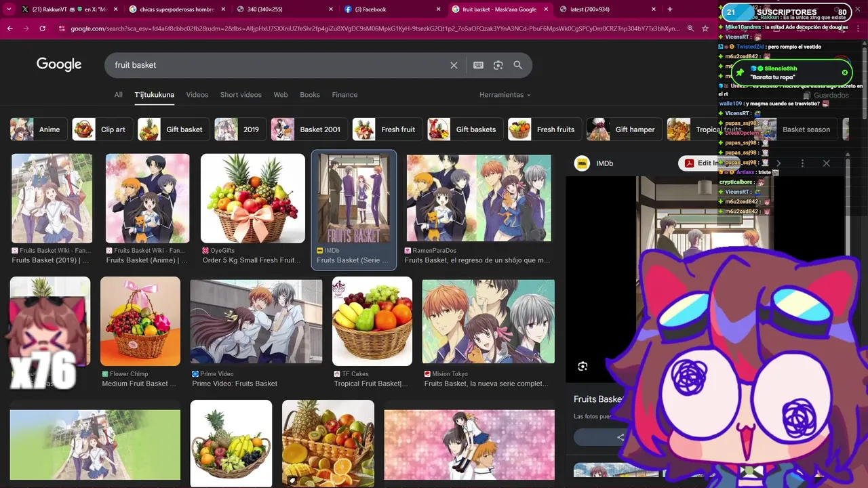This screenshot has width=868, height=488.
Task: Switch to the (3) Facebook tab
Action: (x=392, y=9)
